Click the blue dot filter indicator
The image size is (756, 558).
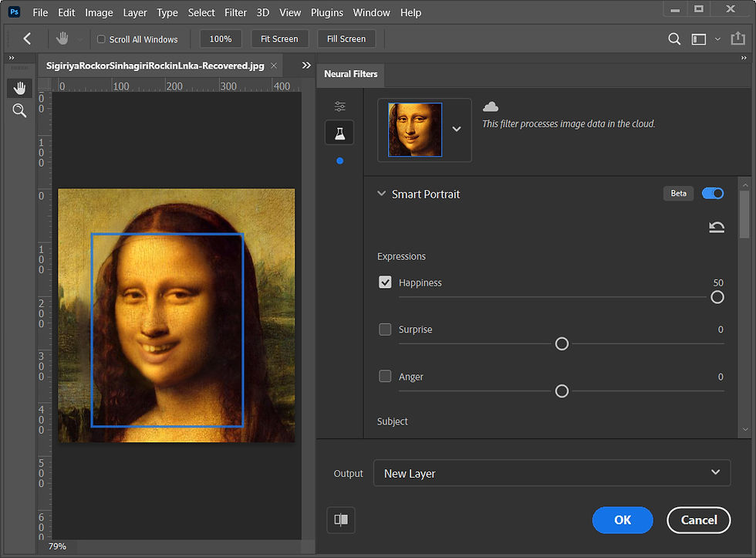[x=340, y=161]
